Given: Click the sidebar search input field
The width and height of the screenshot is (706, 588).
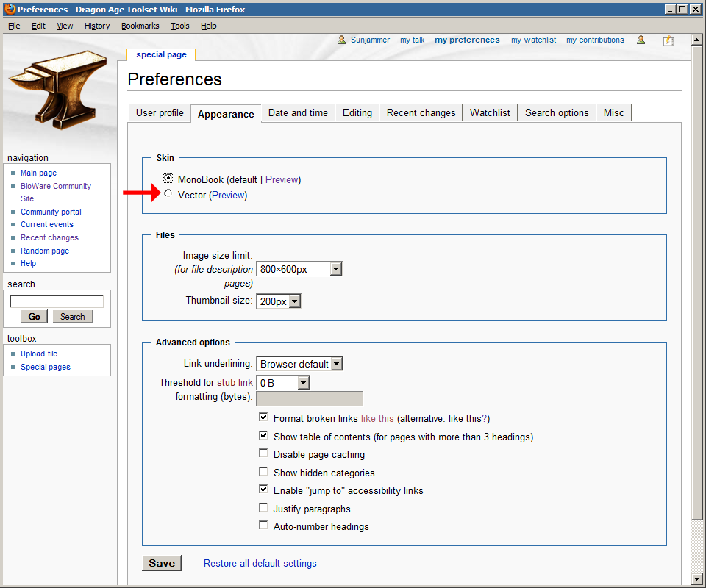Looking at the screenshot, I should tap(57, 301).
